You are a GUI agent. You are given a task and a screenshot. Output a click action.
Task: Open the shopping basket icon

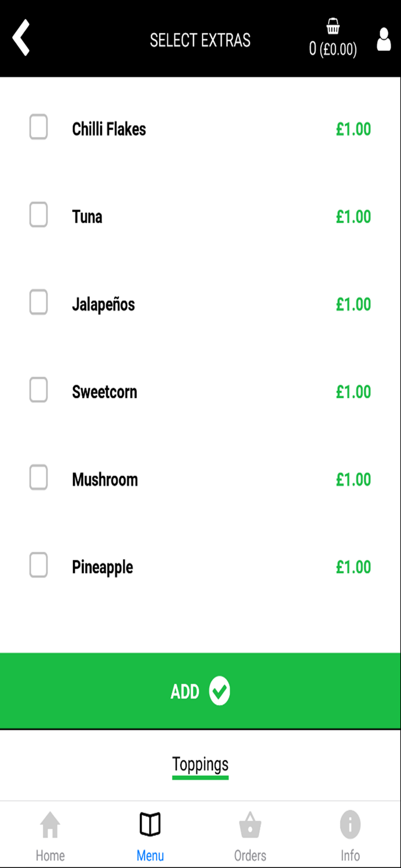333,26
